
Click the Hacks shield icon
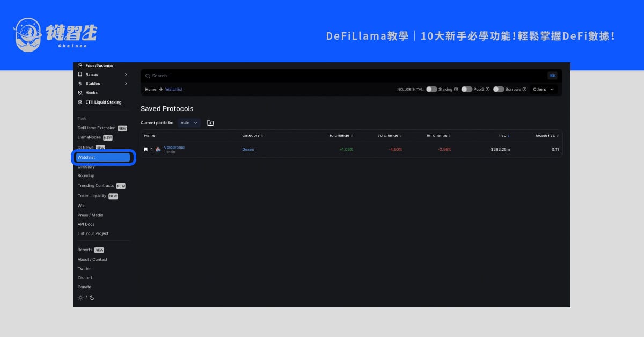80,93
